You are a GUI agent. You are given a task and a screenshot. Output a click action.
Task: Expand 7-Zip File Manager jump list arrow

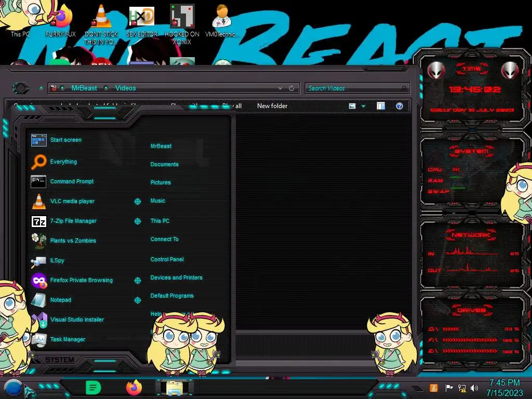click(138, 221)
